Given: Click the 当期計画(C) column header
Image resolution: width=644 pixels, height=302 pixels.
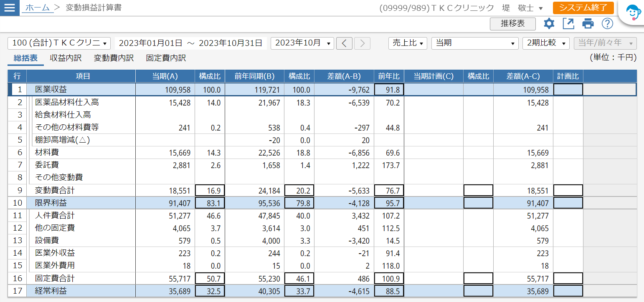Looking at the screenshot, I should (x=434, y=76).
